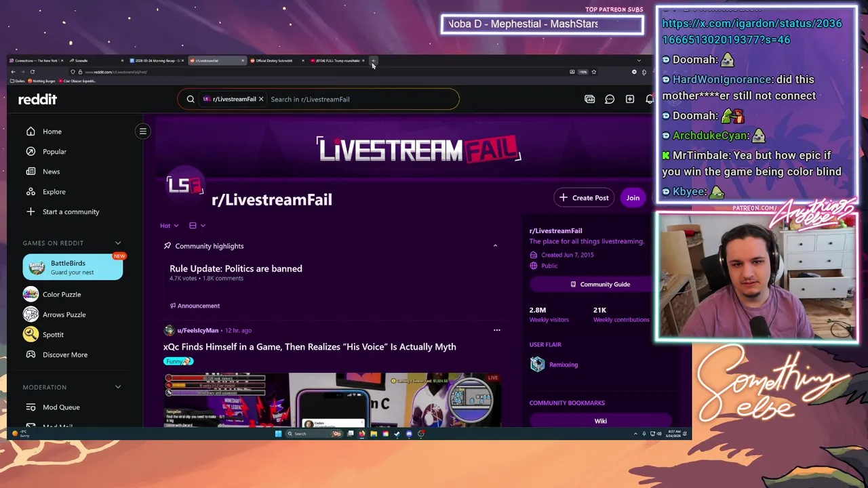This screenshot has height=488, width=868.
Task: Click the Windows taskbar search box
Action: (314, 434)
